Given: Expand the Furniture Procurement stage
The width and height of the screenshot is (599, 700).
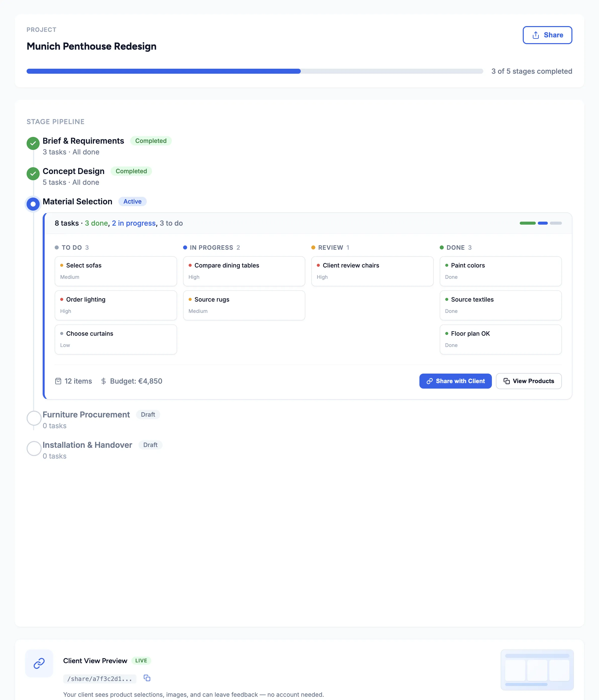Looking at the screenshot, I should point(86,414).
